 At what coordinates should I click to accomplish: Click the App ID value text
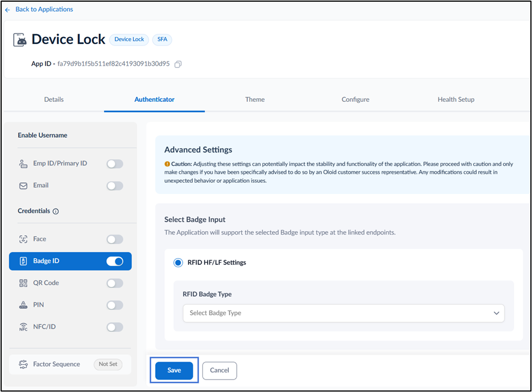point(114,64)
